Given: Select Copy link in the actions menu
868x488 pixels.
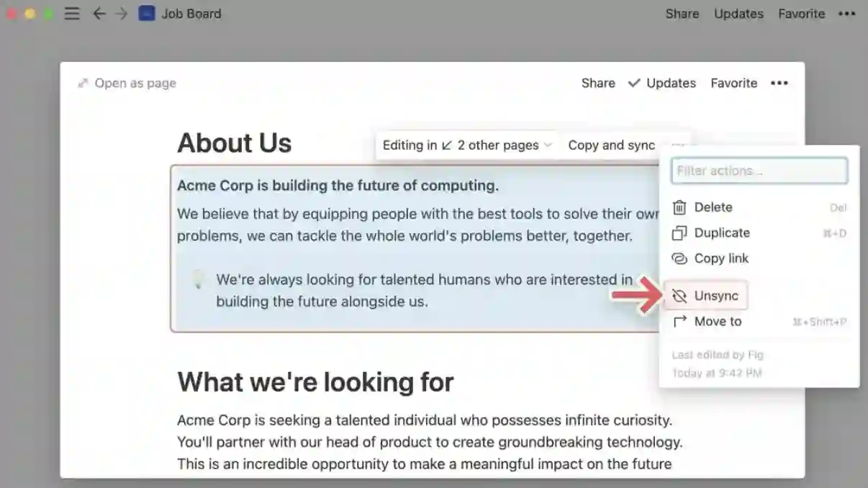Looking at the screenshot, I should pyautogui.click(x=759, y=258).
